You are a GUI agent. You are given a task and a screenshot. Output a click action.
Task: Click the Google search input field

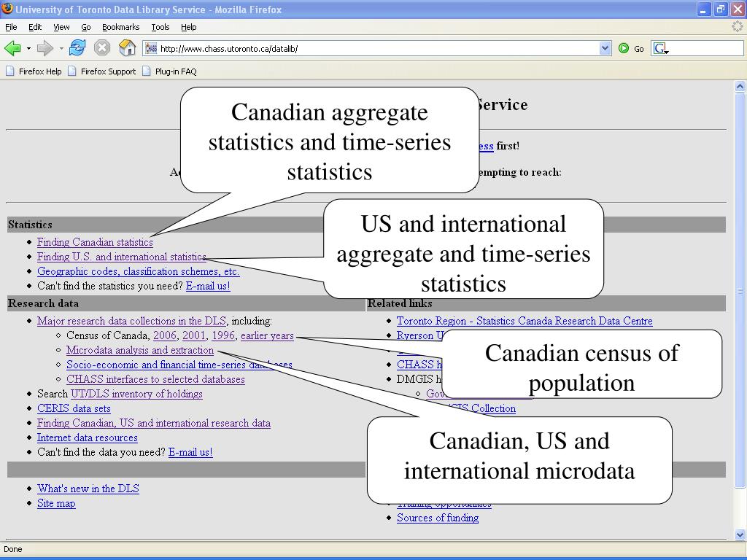click(x=706, y=48)
